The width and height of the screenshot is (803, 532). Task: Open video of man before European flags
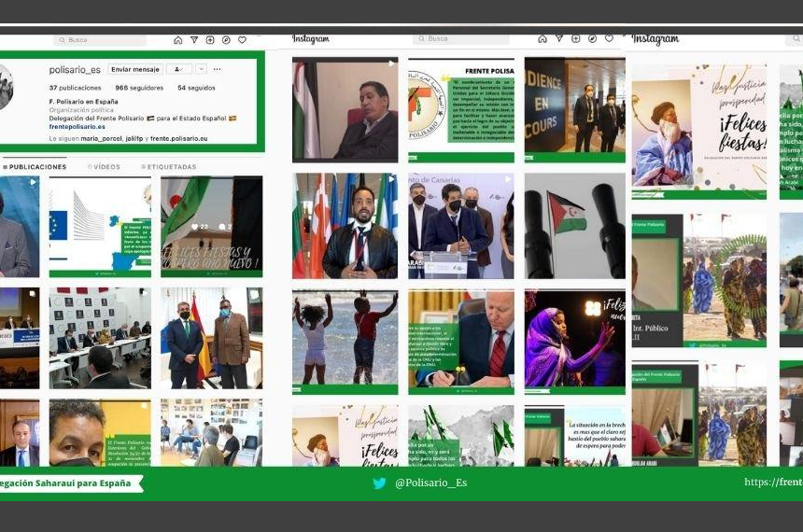point(345,226)
